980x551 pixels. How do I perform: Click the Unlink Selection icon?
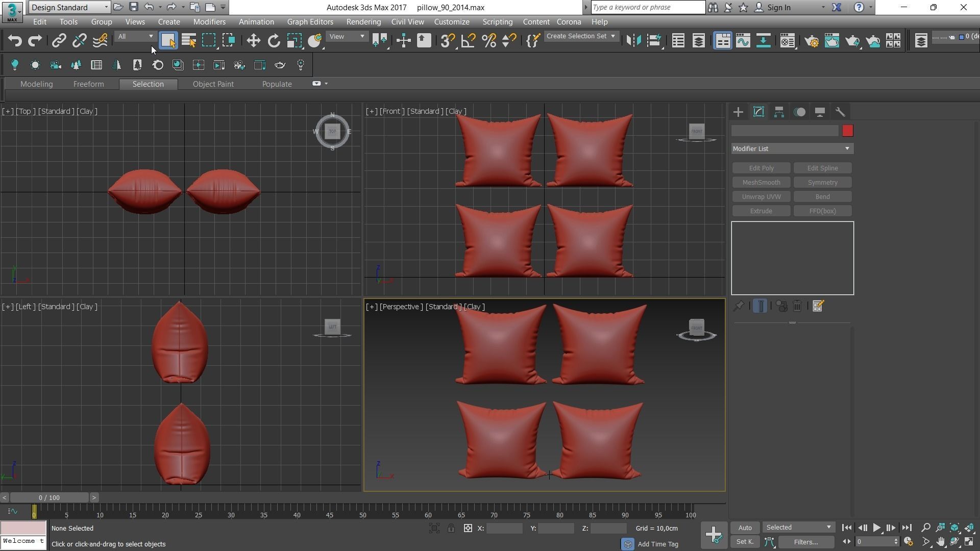[79, 40]
